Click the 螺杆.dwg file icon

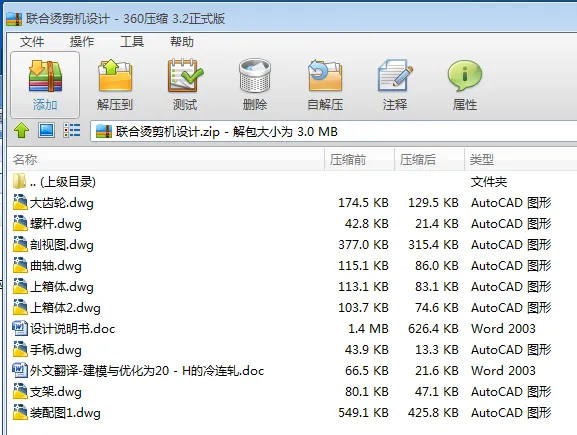(x=20, y=223)
